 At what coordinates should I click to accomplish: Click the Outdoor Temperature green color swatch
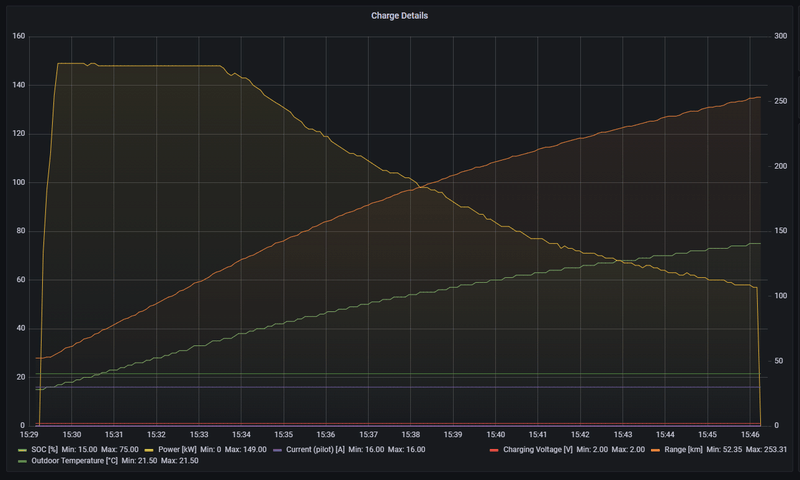click(x=22, y=461)
